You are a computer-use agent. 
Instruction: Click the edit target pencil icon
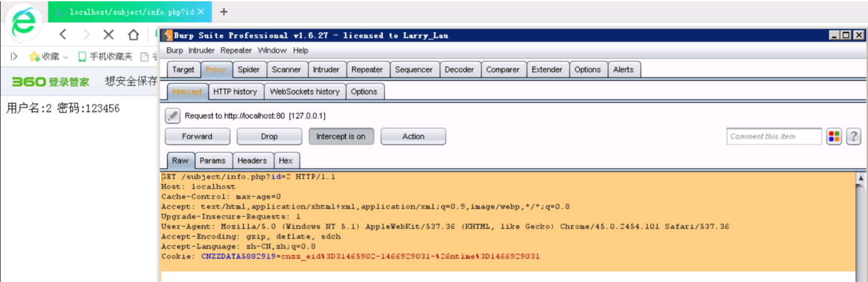point(173,116)
